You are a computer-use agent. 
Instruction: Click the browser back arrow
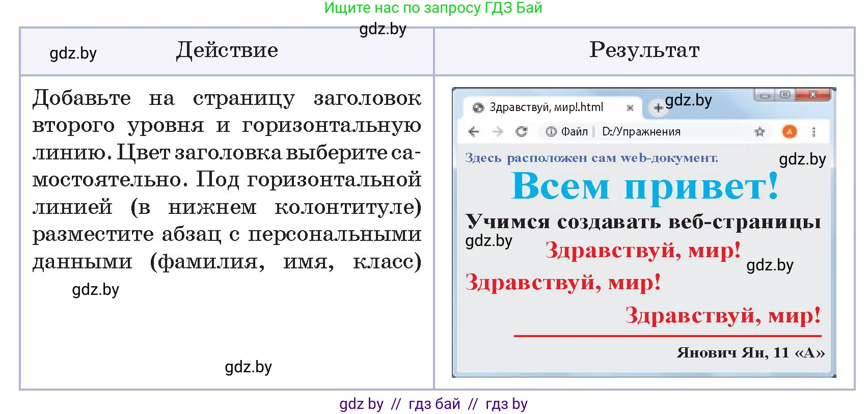pyautogui.click(x=474, y=132)
